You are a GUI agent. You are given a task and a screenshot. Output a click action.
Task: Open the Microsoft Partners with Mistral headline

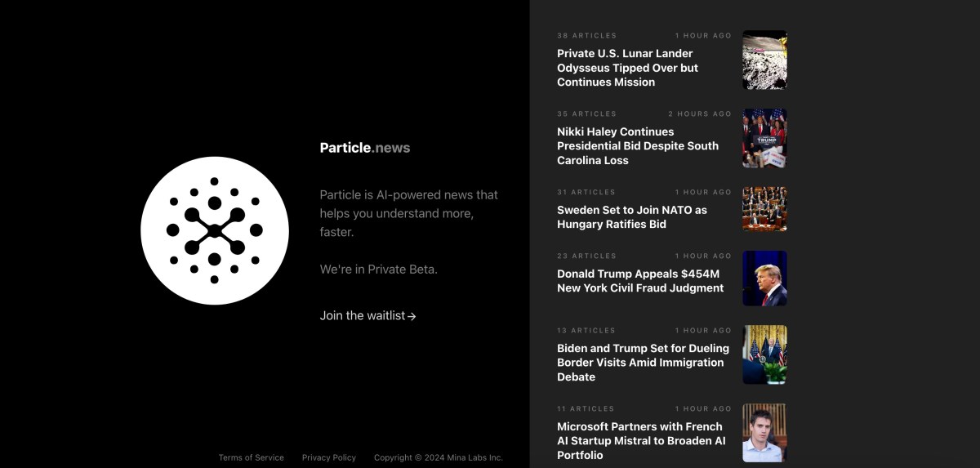[x=641, y=440]
